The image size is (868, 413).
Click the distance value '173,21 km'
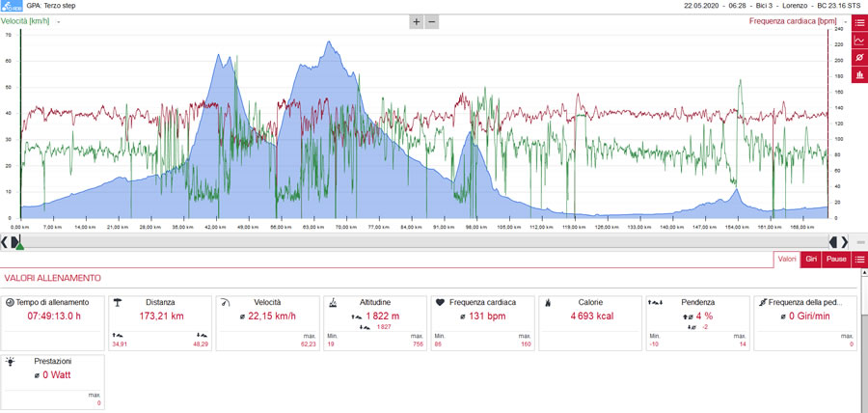pyautogui.click(x=160, y=317)
